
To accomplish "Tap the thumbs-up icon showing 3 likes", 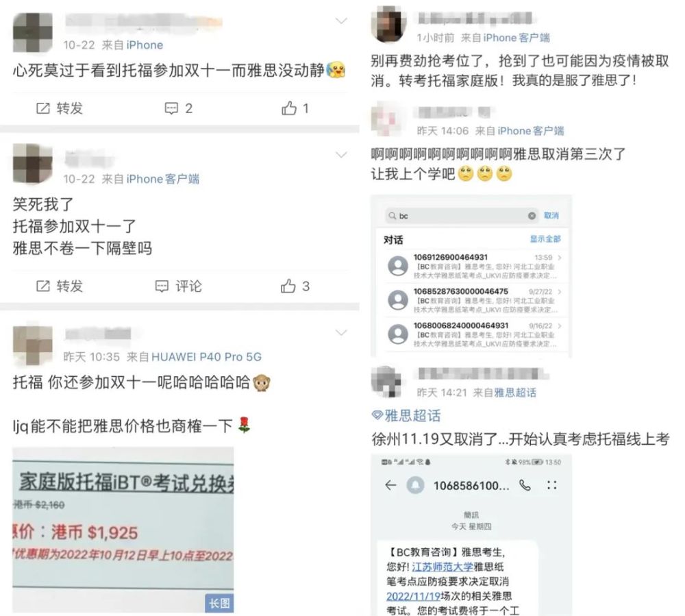I will click(288, 286).
